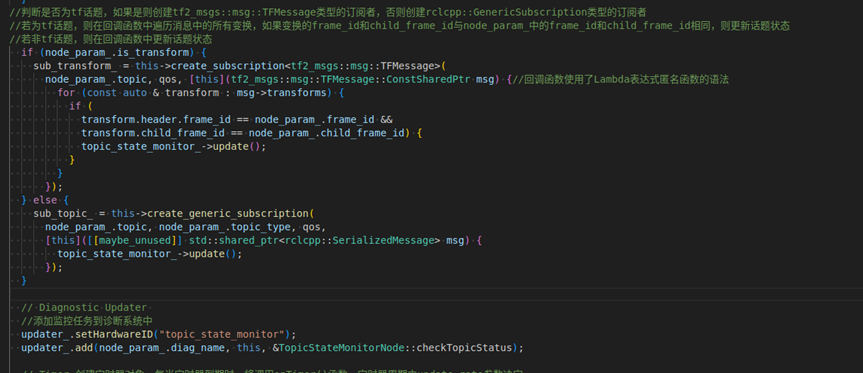Click "transform.child_frame_id" in the condition
863x373 pixels.
click(153, 133)
